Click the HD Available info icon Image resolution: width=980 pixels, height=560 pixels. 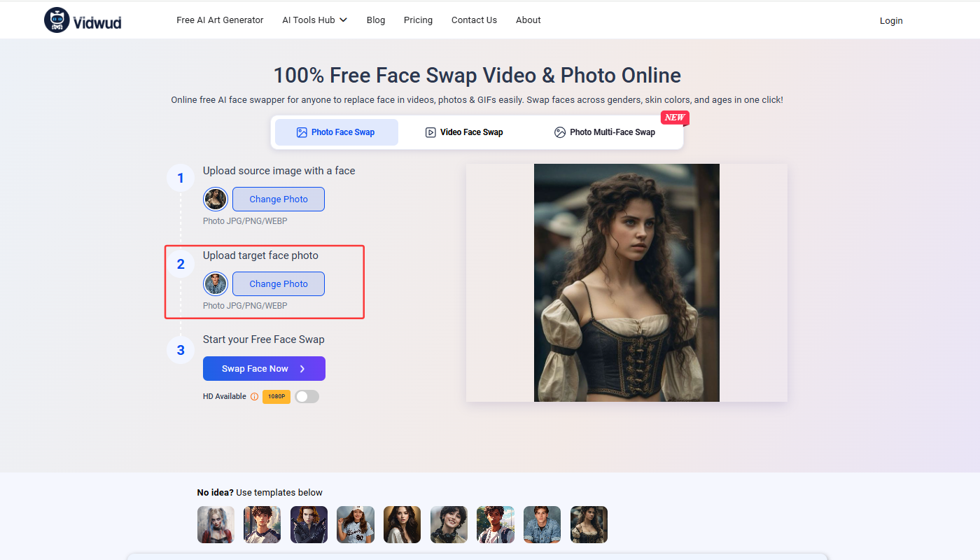point(254,397)
